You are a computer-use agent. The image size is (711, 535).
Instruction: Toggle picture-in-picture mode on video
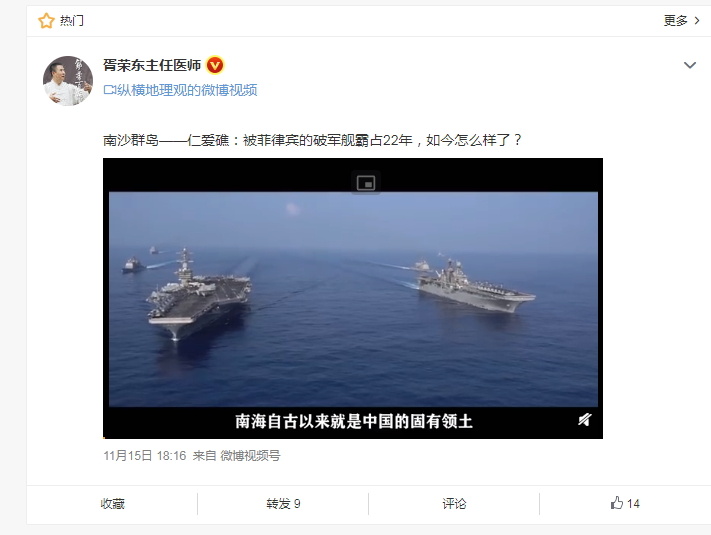click(365, 183)
